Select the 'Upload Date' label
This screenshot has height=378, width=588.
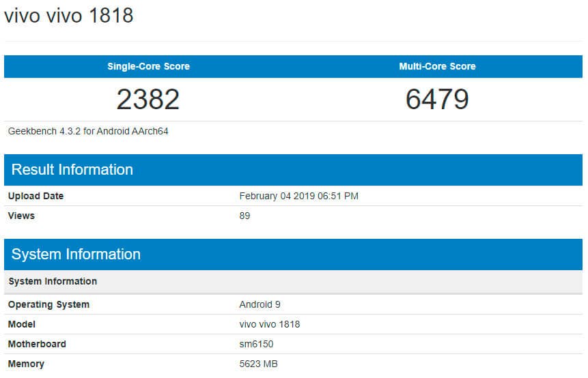click(36, 196)
